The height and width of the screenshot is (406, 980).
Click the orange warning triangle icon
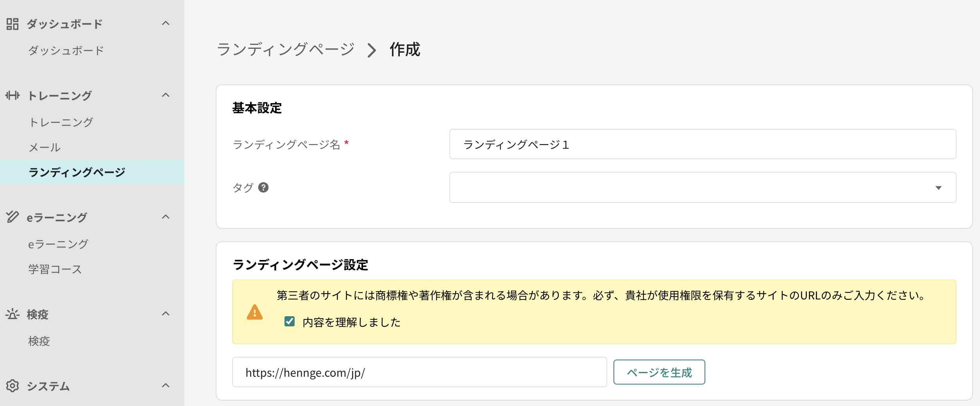255,312
